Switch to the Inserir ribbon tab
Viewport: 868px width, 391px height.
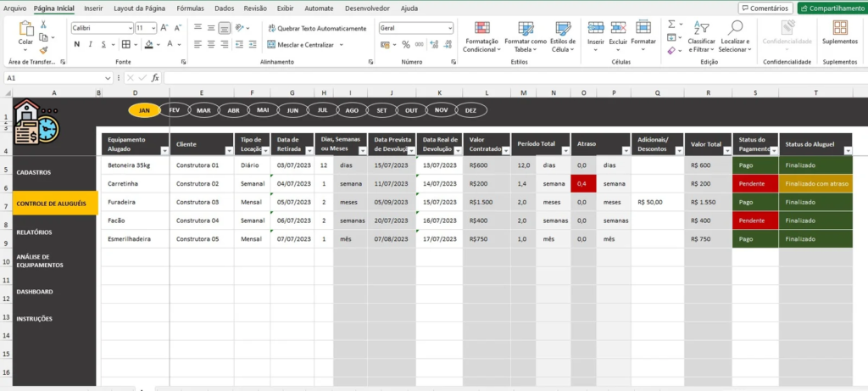93,8
